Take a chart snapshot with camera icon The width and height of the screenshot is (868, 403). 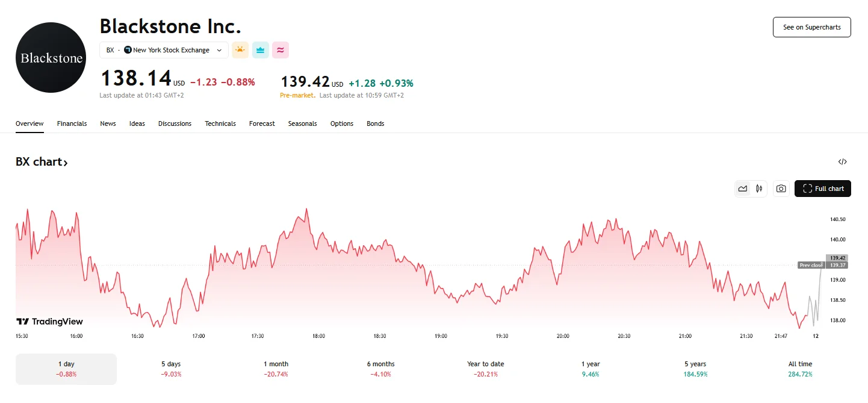(781, 189)
